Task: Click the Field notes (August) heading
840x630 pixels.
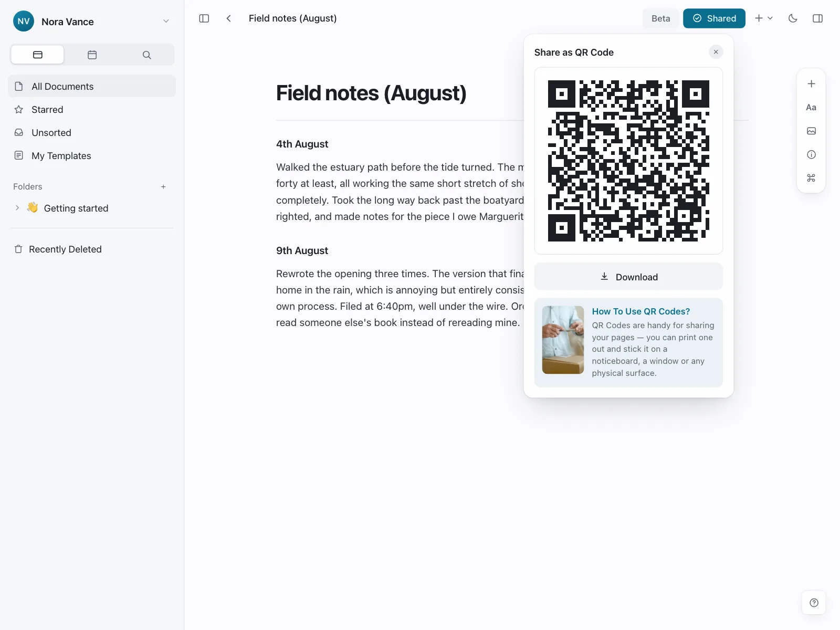Action: (371, 93)
